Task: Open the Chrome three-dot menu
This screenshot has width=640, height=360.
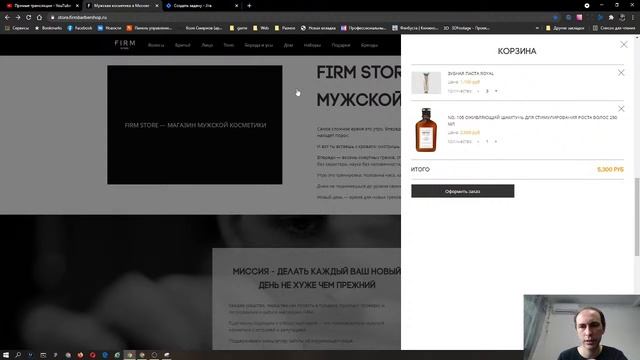Action: click(633, 18)
